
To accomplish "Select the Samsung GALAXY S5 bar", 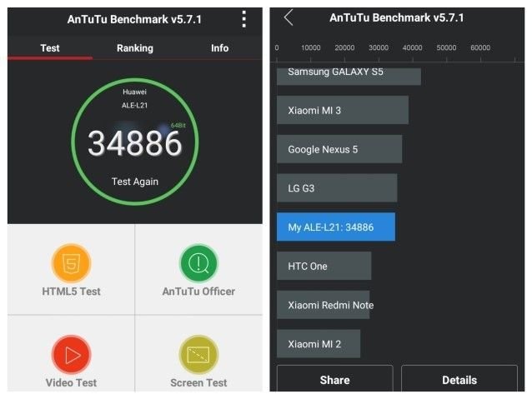I will point(349,76).
